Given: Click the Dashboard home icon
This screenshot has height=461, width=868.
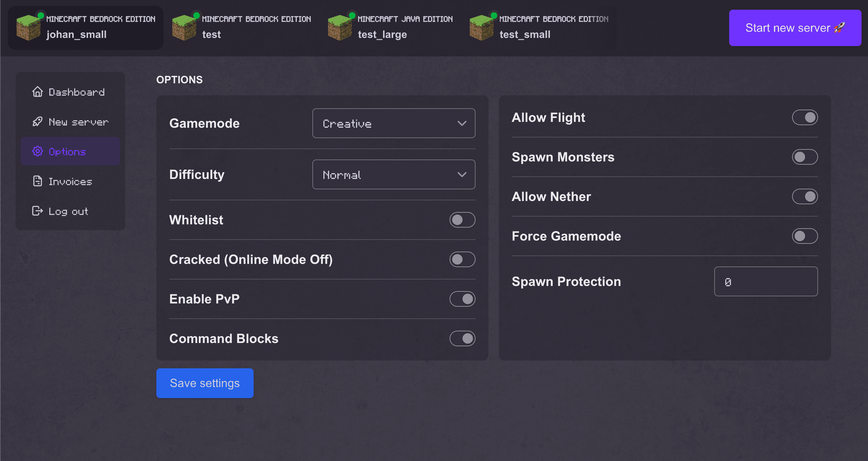Looking at the screenshot, I should [x=37, y=92].
